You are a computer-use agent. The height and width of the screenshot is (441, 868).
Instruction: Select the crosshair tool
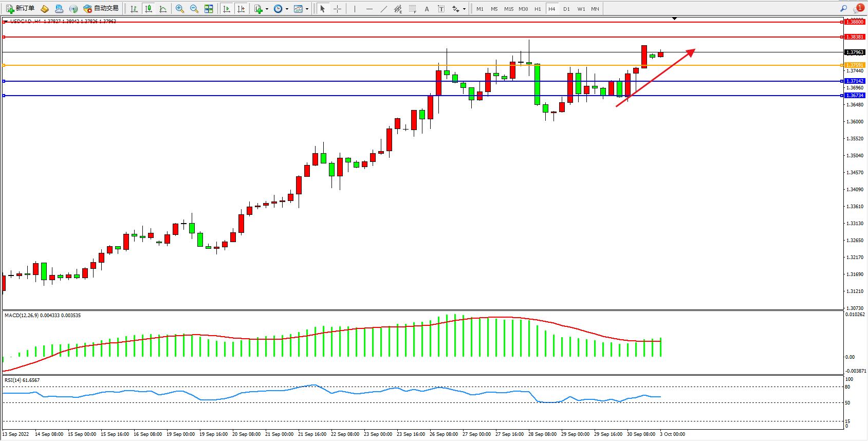(337, 9)
